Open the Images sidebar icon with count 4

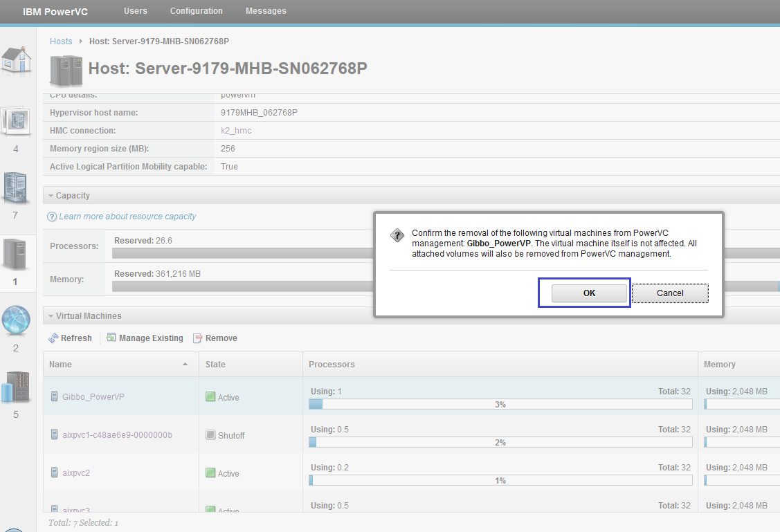pyautogui.click(x=17, y=121)
